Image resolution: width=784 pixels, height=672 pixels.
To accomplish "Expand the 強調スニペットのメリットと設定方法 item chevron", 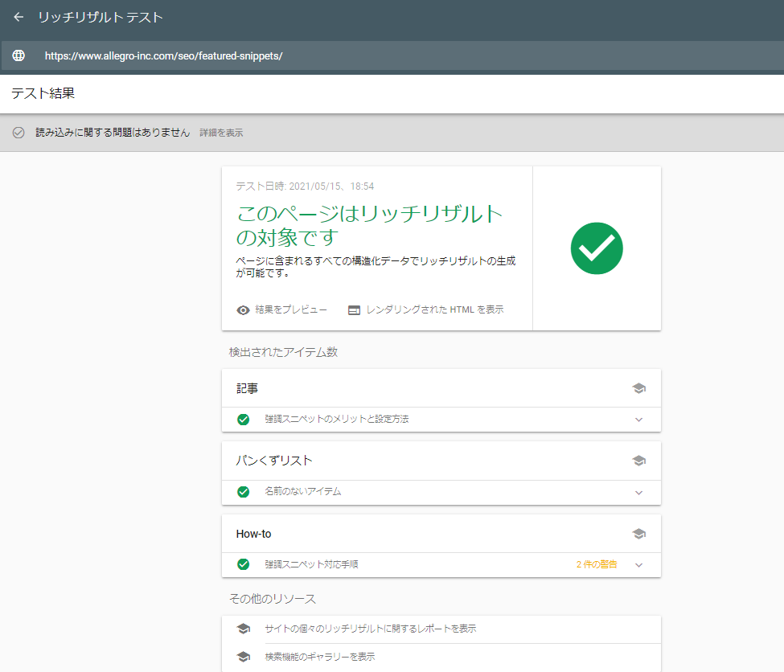I will point(638,420).
